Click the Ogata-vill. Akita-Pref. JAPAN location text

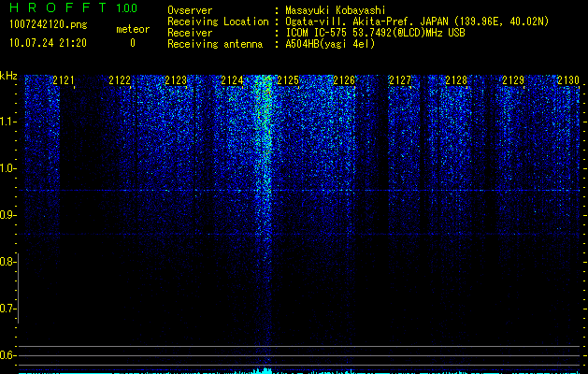[417, 22]
